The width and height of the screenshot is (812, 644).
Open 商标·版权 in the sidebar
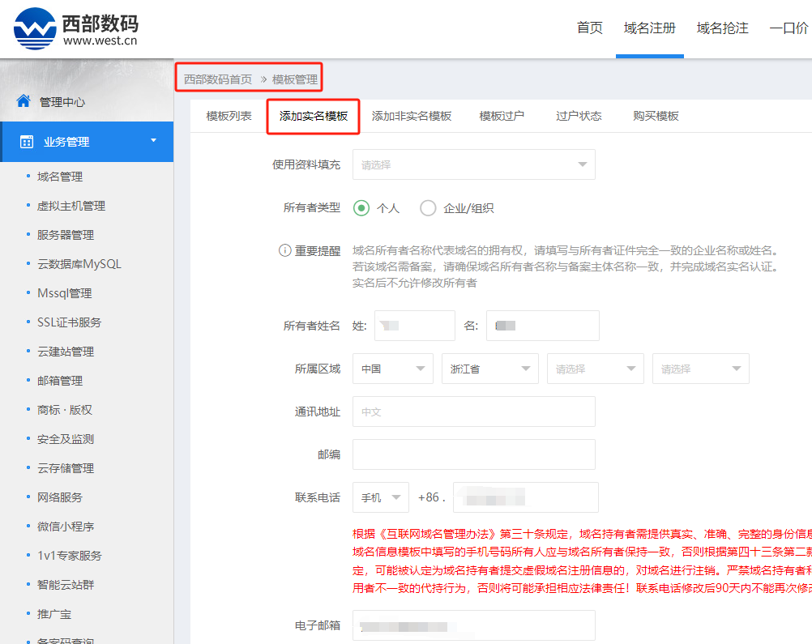coord(65,410)
